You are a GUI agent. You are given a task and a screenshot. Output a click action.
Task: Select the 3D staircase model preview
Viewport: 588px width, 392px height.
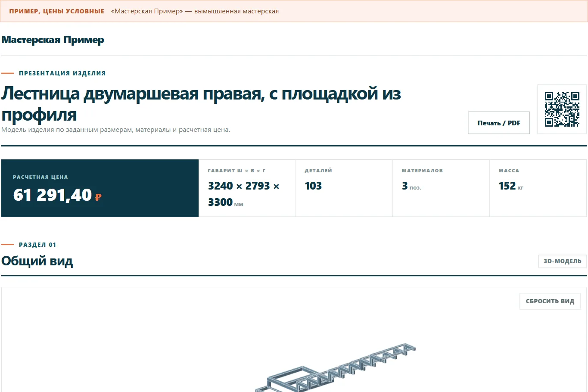click(336, 367)
